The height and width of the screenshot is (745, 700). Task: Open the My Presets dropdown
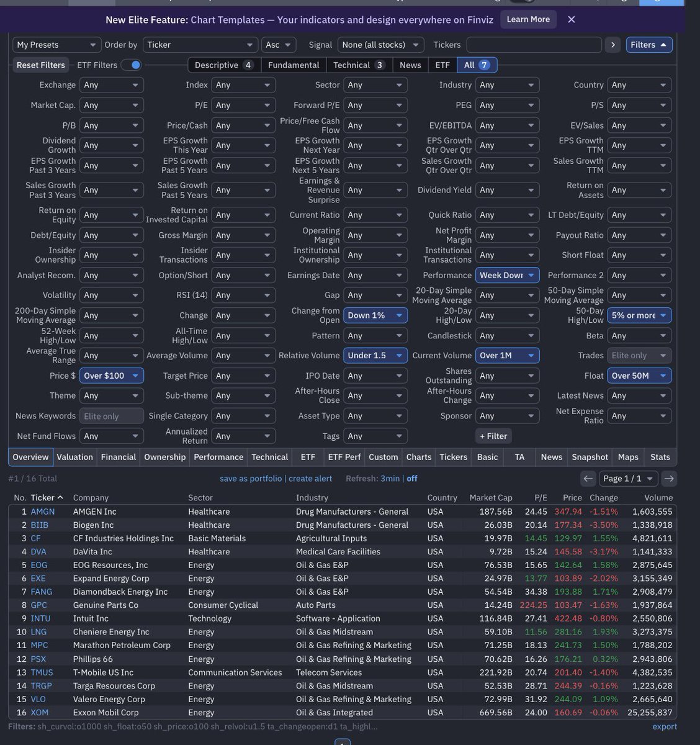pos(56,45)
